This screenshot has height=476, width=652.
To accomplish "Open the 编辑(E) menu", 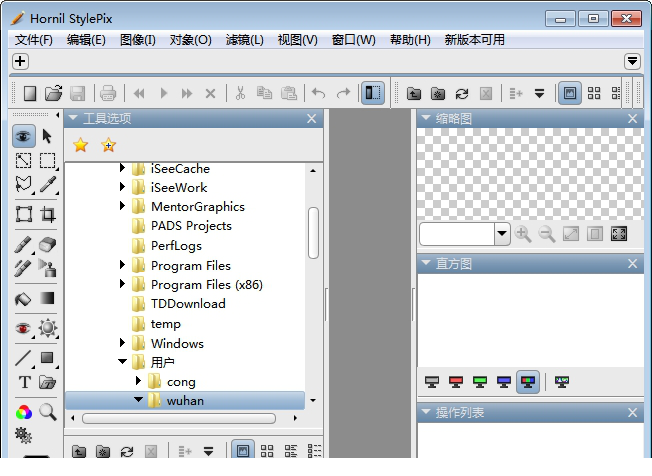I will click(x=86, y=40).
